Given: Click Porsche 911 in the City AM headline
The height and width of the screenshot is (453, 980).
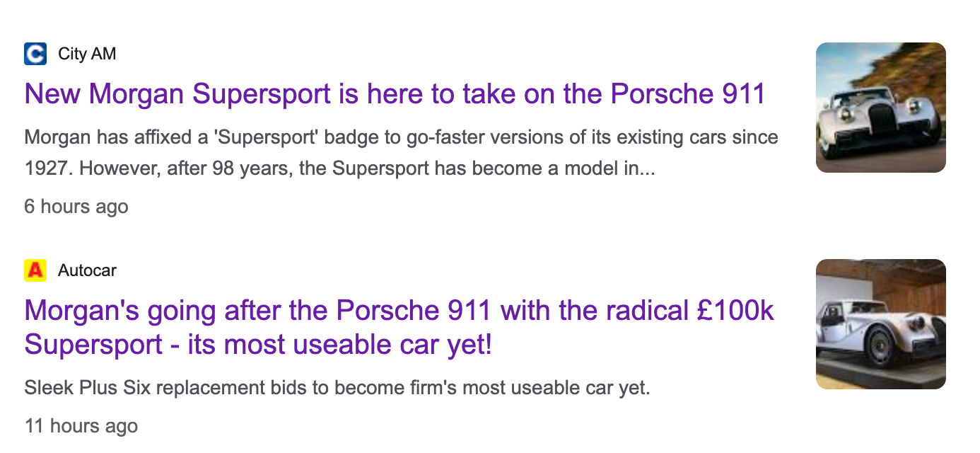Looking at the screenshot, I should [x=687, y=94].
